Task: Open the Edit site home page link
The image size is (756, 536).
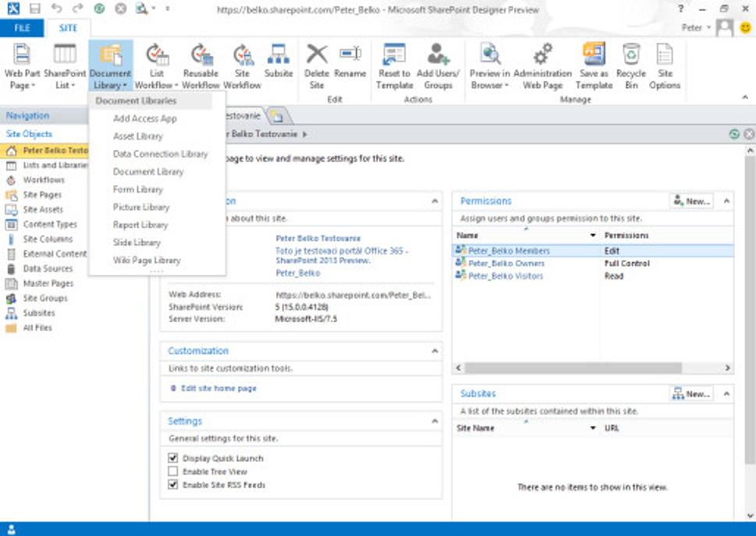Action: click(x=218, y=388)
